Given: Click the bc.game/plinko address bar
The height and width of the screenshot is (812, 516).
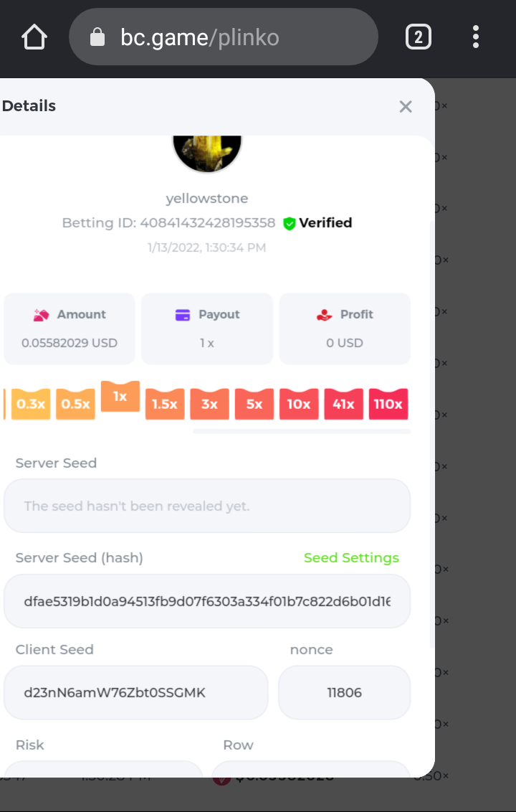Looking at the screenshot, I should click(x=224, y=37).
